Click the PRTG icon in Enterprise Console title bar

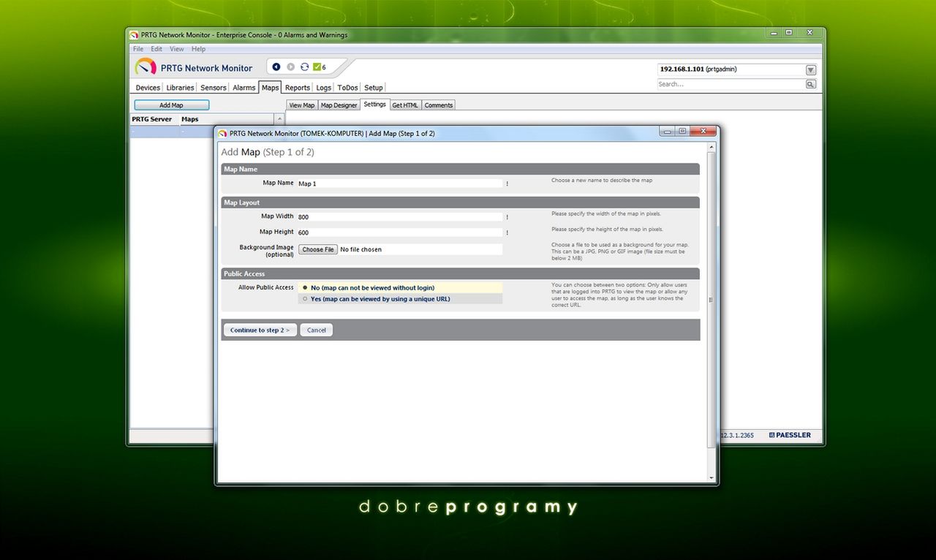[134, 35]
